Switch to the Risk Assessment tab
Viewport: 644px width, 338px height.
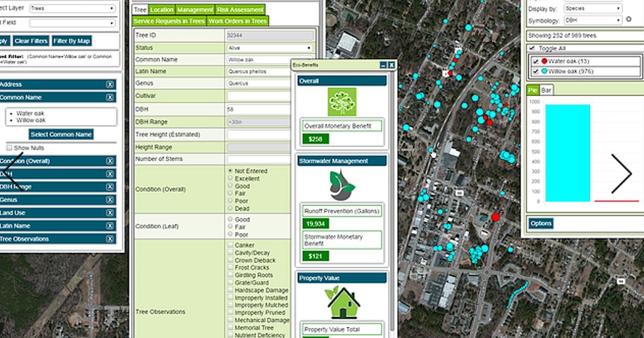[x=240, y=9]
